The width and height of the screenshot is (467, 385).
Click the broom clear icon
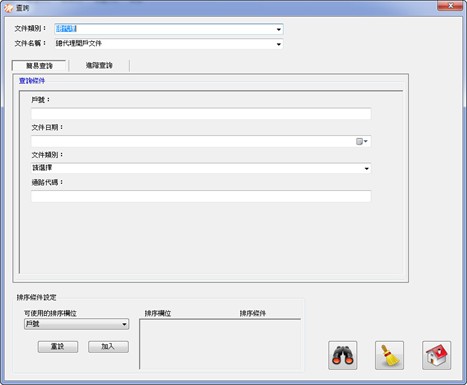[389, 355]
